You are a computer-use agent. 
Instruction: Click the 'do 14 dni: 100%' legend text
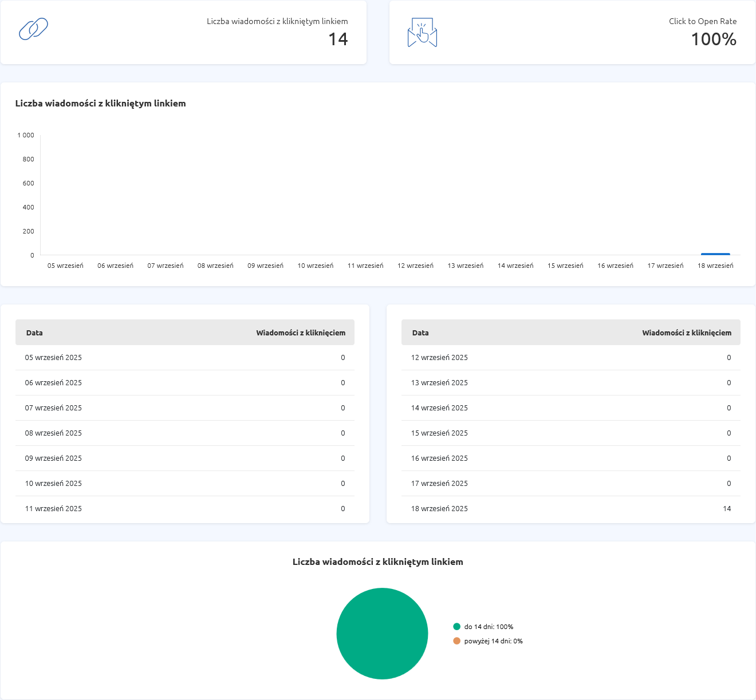489,627
